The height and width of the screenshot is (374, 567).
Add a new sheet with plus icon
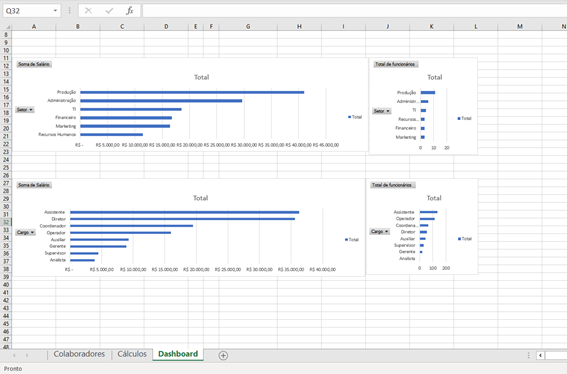click(x=223, y=356)
